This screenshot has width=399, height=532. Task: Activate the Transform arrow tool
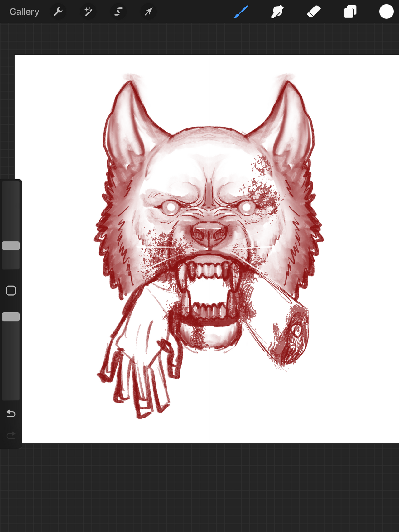click(x=148, y=12)
